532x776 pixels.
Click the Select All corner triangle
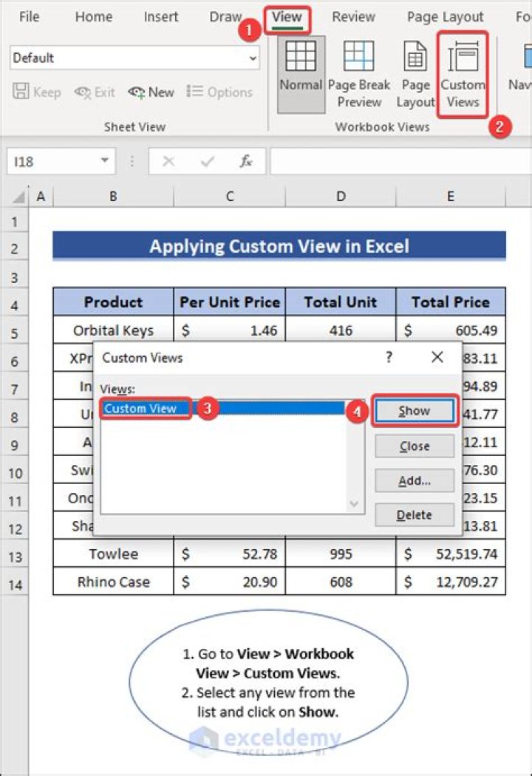pyautogui.click(x=18, y=197)
